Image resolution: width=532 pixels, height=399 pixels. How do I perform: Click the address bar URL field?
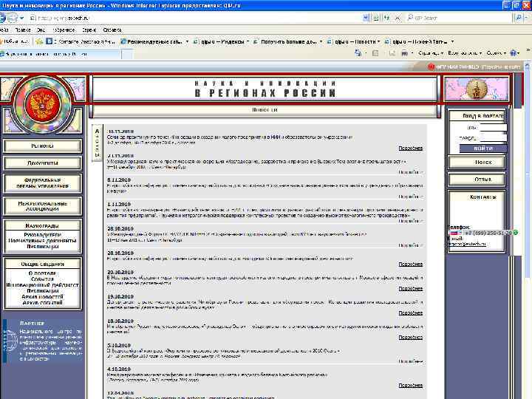point(195,18)
